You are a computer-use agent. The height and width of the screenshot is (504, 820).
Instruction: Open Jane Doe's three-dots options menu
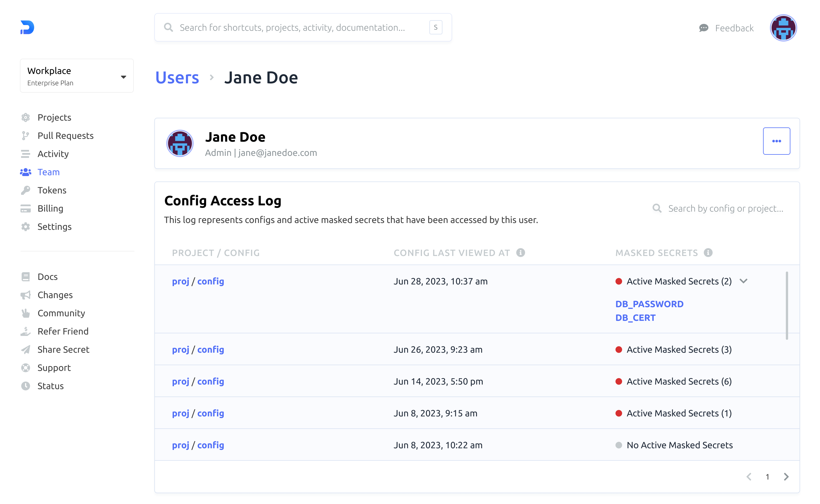point(776,141)
